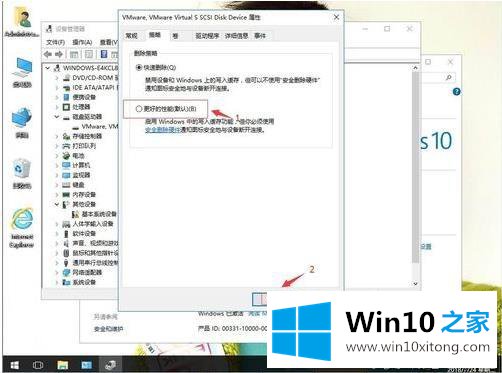Collapse the 磁盘驱动器 tree node
Screen dimensions: 502x373
pyautogui.click(x=57, y=117)
